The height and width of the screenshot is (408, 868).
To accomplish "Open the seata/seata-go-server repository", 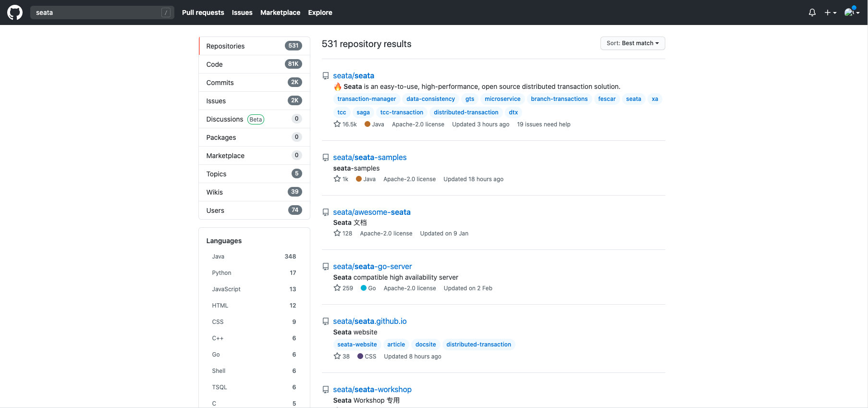I will (372, 266).
